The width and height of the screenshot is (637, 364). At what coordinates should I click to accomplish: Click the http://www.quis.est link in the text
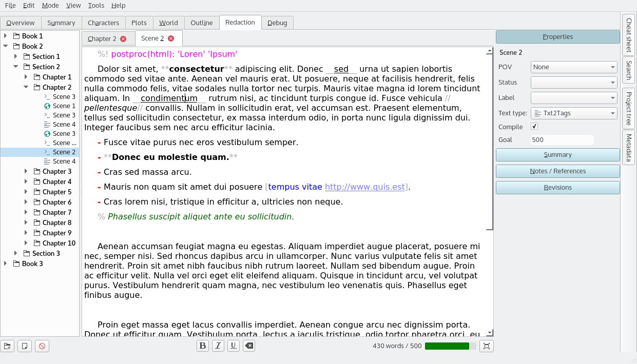pos(365,187)
